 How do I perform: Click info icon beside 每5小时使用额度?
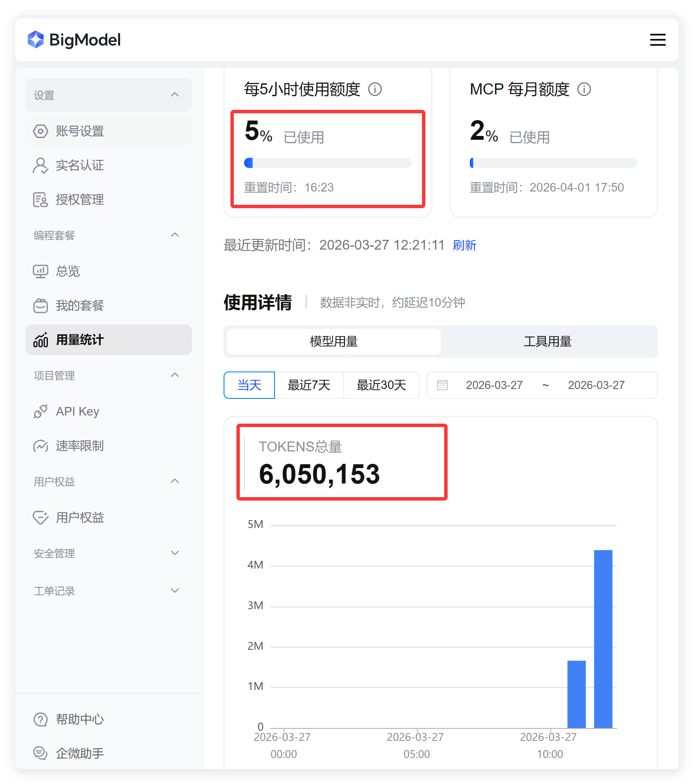375,89
